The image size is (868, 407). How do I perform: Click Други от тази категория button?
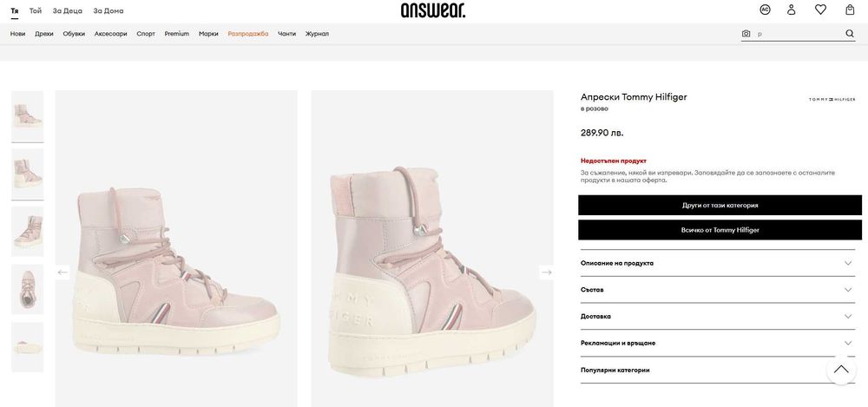[x=720, y=205]
